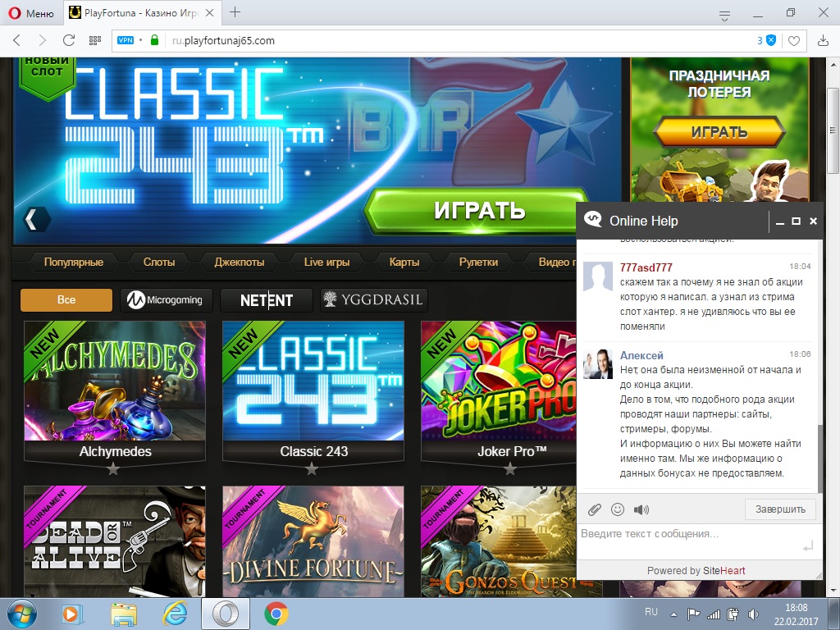The image size is (840, 630).
Task: Attach a file with the paperclip icon
Action: [594, 509]
